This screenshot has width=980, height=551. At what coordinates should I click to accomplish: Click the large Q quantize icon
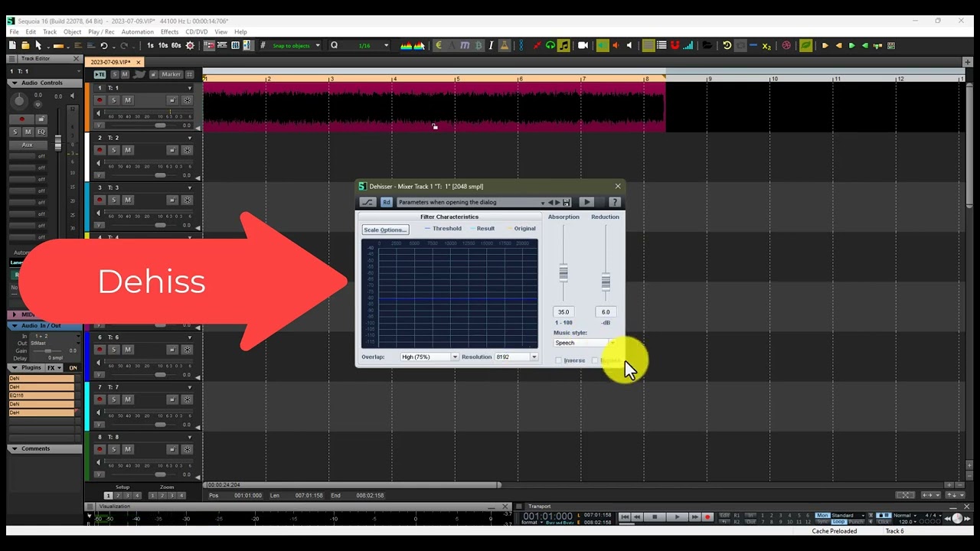334,45
